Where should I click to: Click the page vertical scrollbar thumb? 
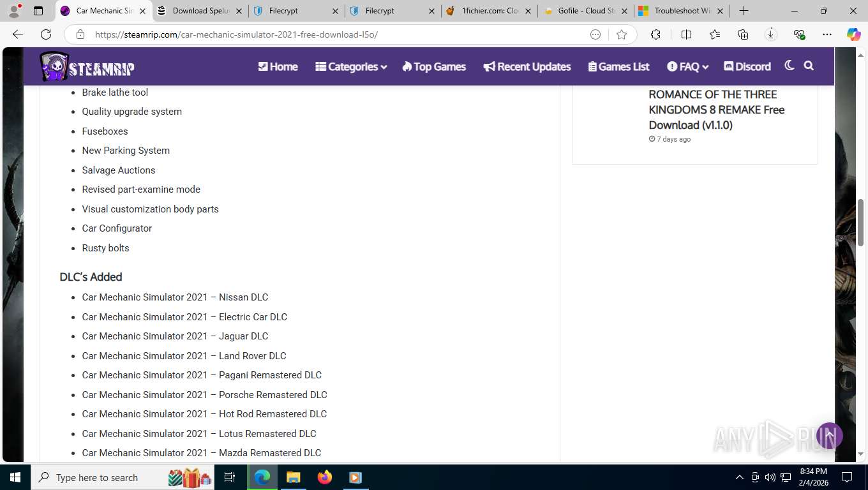click(860, 223)
